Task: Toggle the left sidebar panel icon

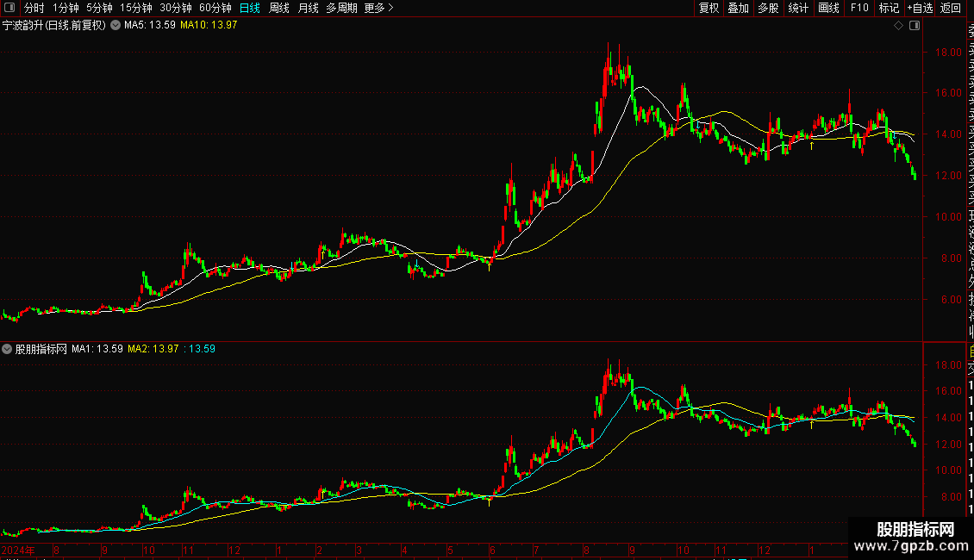Action: coord(9,8)
